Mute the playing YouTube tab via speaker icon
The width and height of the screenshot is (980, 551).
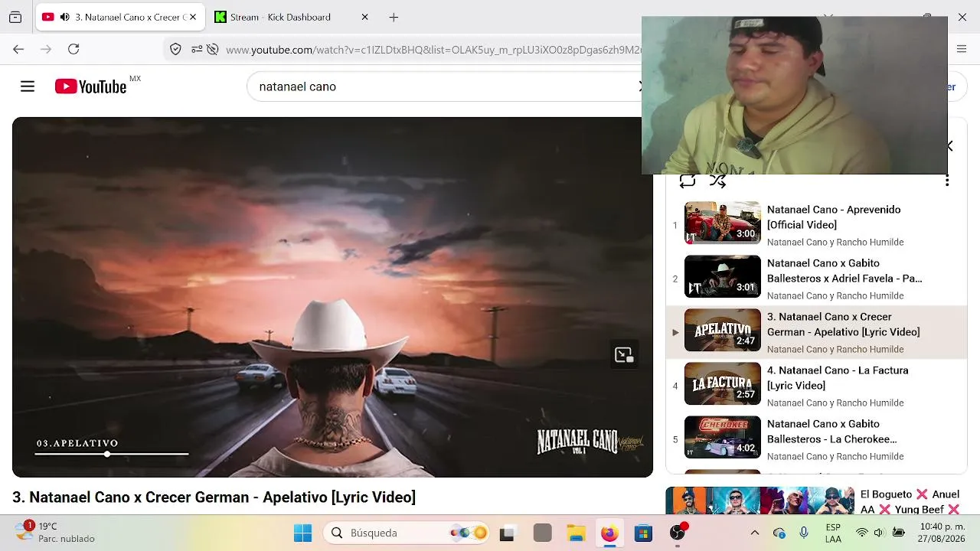(64, 17)
